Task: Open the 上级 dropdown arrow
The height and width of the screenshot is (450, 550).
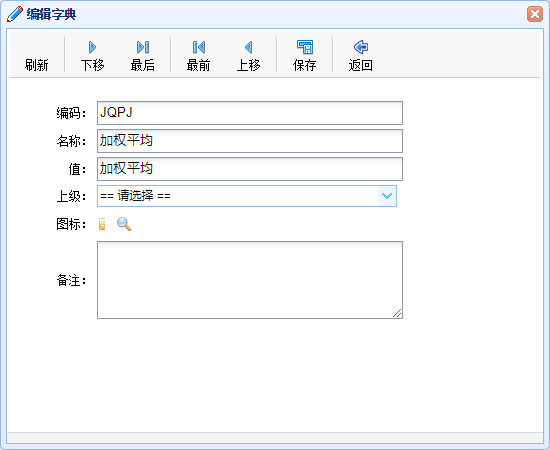Action: (x=387, y=196)
